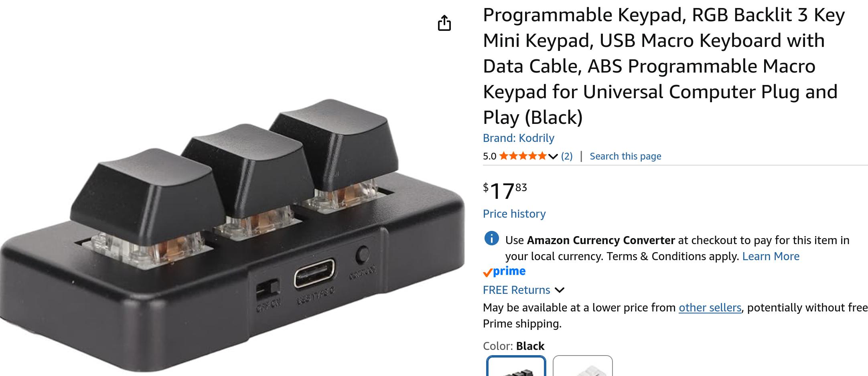The image size is (868, 376).
Task: Open the (2) reviews count link
Action: [x=566, y=156]
